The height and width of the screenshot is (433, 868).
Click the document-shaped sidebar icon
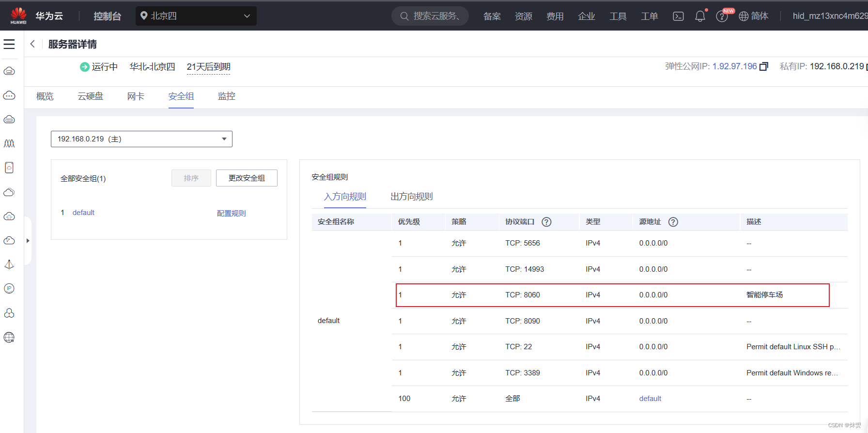click(x=9, y=168)
